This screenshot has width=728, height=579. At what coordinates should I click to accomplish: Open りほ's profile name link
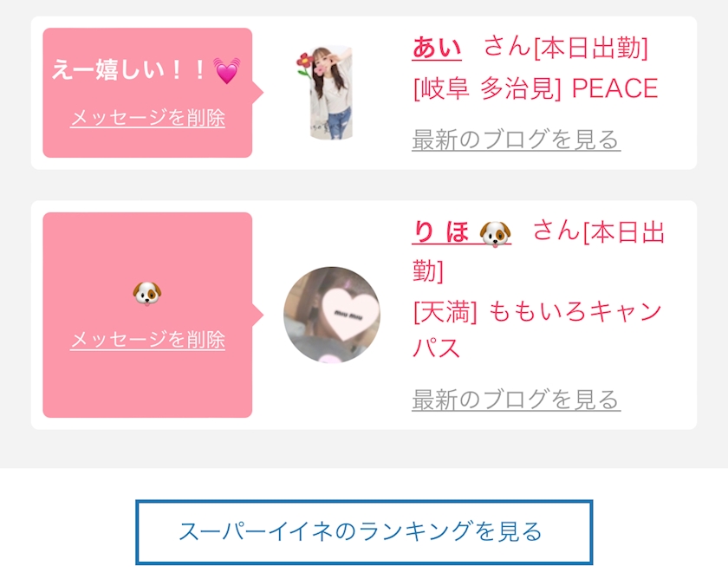pyautogui.click(x=462, y=232)
